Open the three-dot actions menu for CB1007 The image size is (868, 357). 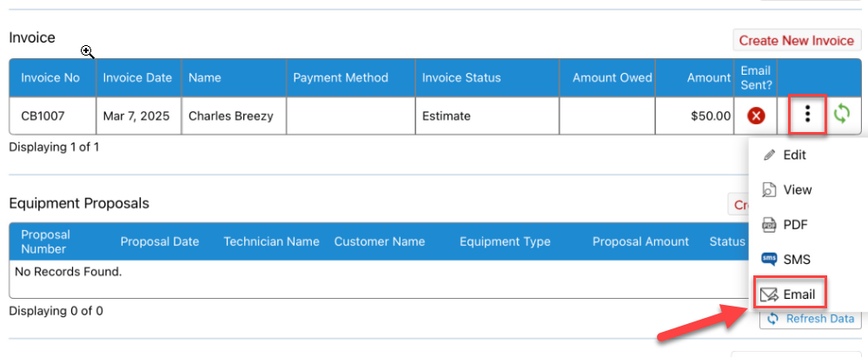tap(808, 116)
